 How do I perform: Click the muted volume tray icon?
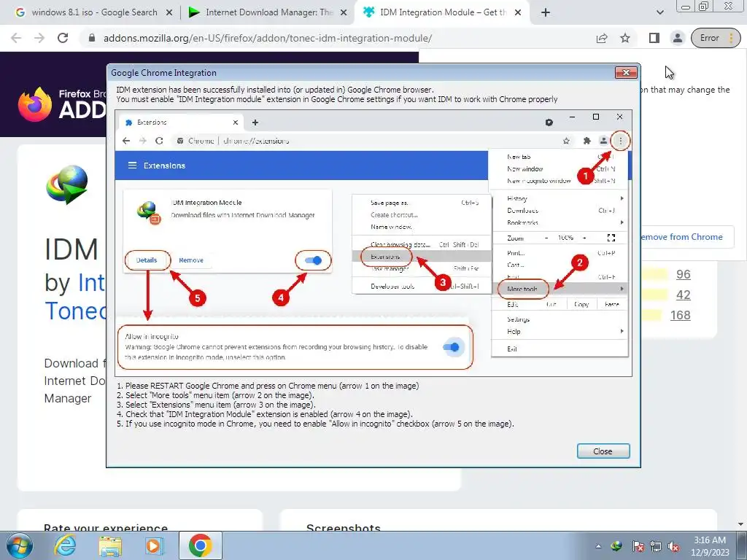[673, 546]
